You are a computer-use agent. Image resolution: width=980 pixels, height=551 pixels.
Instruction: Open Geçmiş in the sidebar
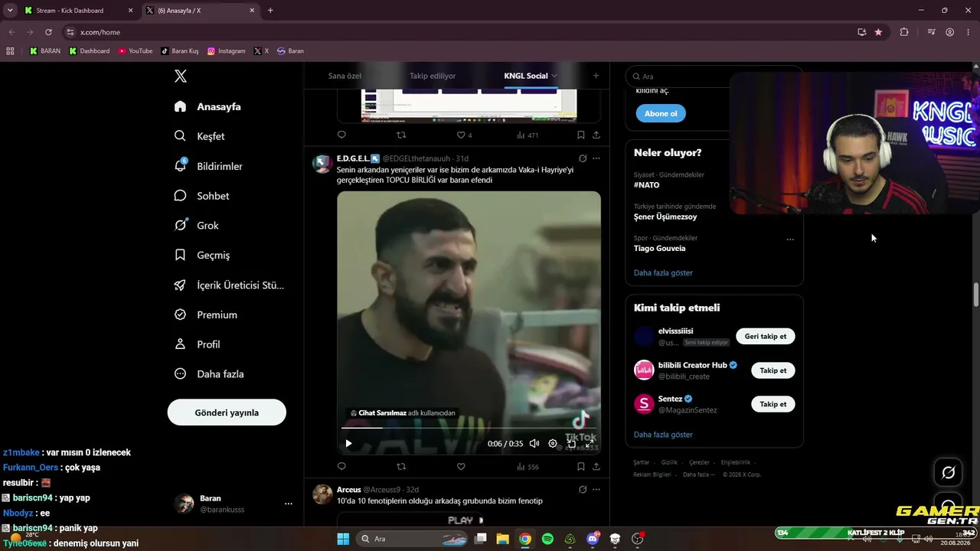(201, 255)
